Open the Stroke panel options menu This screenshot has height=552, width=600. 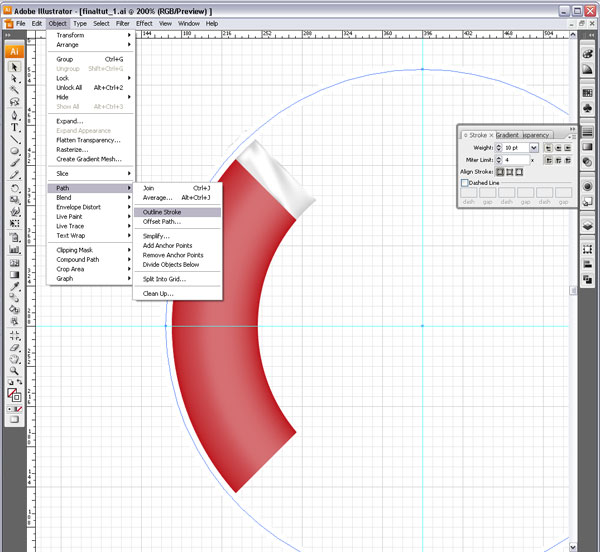coord(572,137)
